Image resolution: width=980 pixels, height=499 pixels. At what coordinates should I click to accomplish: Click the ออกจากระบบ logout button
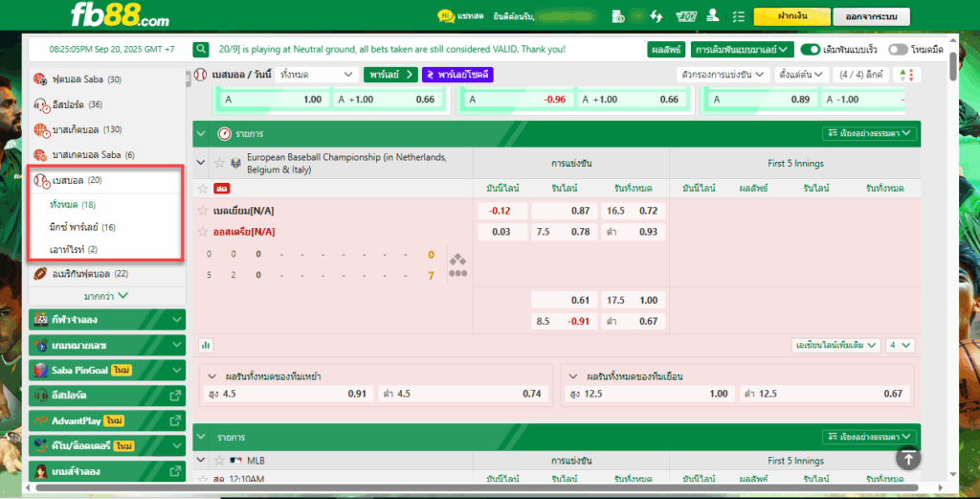click(x=871, y=16)
